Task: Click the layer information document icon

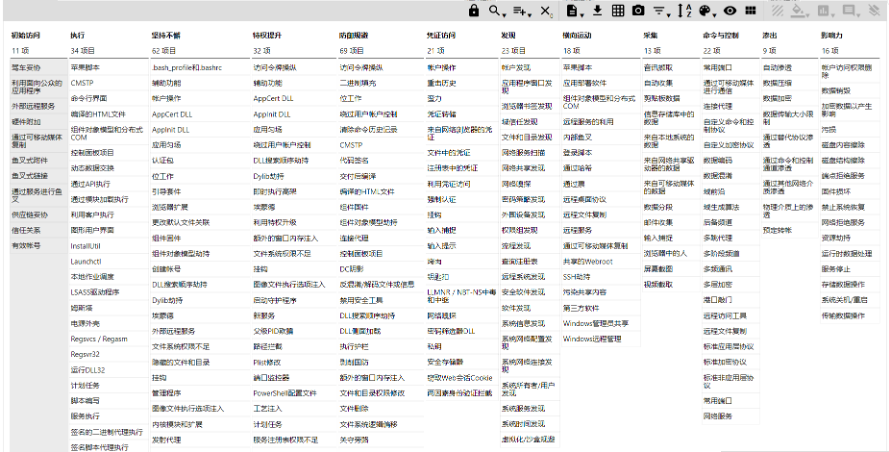Action: click(573, 10)
